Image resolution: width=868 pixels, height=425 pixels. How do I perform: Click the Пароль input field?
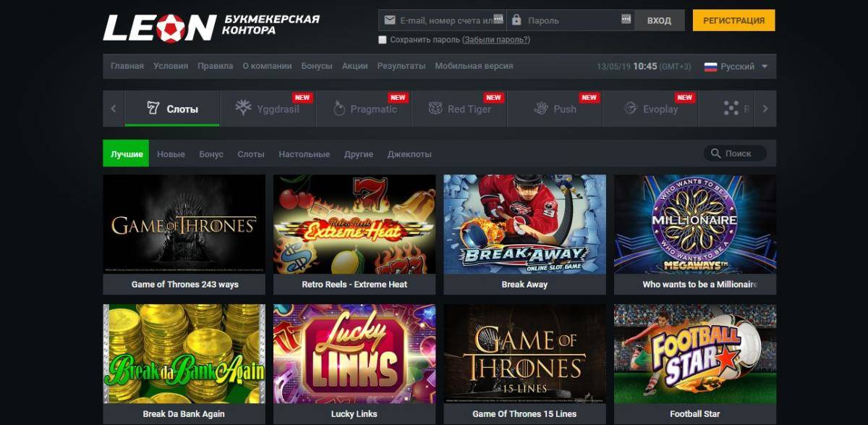[x=570, y=20]
